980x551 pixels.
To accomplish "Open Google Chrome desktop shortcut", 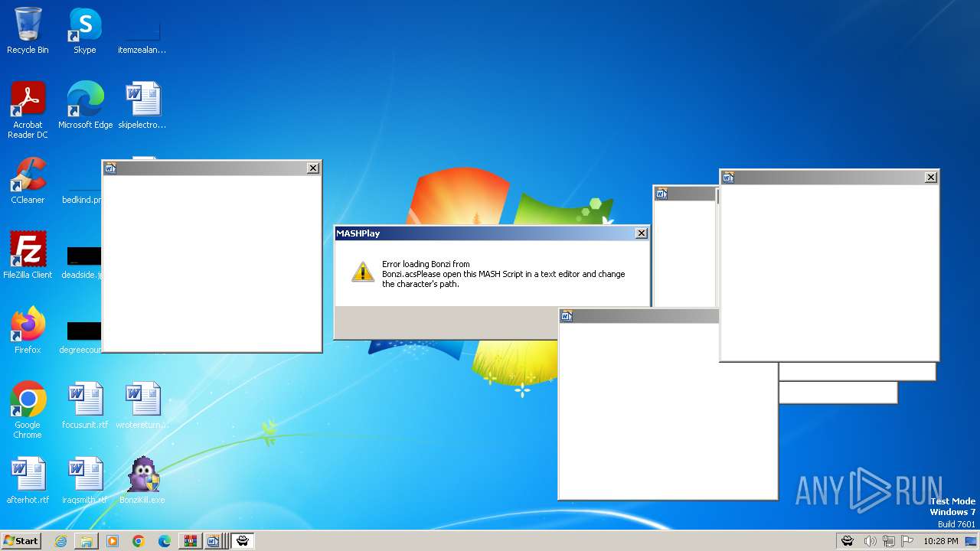I will pyautogui.click(x=28, y=409).
